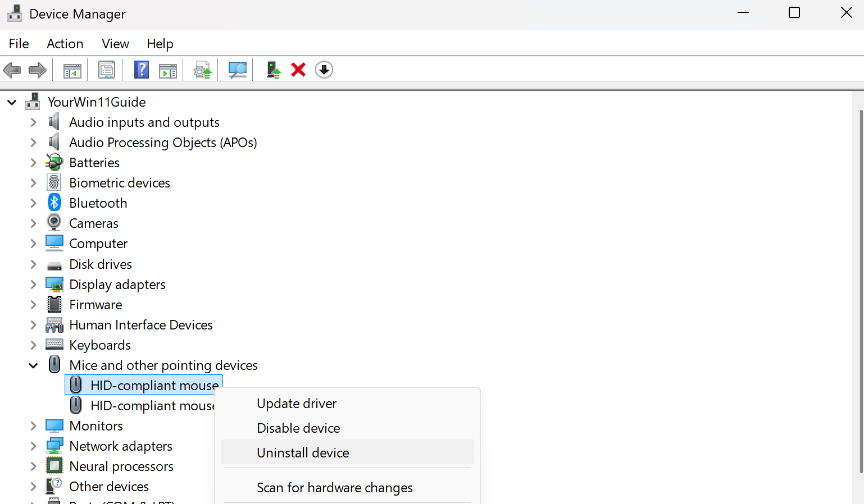Select the Biometric devices fingerprint icon
This screenshot has width=864, height=504.
click(x=54, y=182)
